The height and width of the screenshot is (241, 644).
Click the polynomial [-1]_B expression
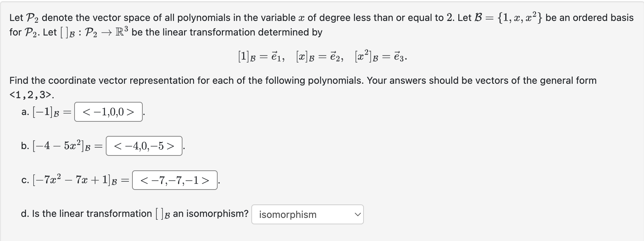pos(44,112)
